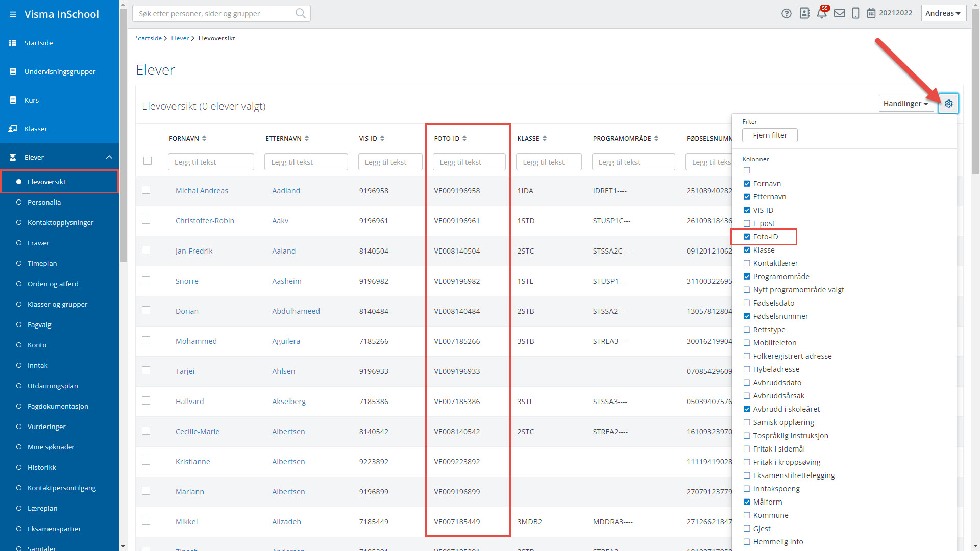Click VIS-ID value 8140504
The image size is (980, 551).
pos(374,251)
